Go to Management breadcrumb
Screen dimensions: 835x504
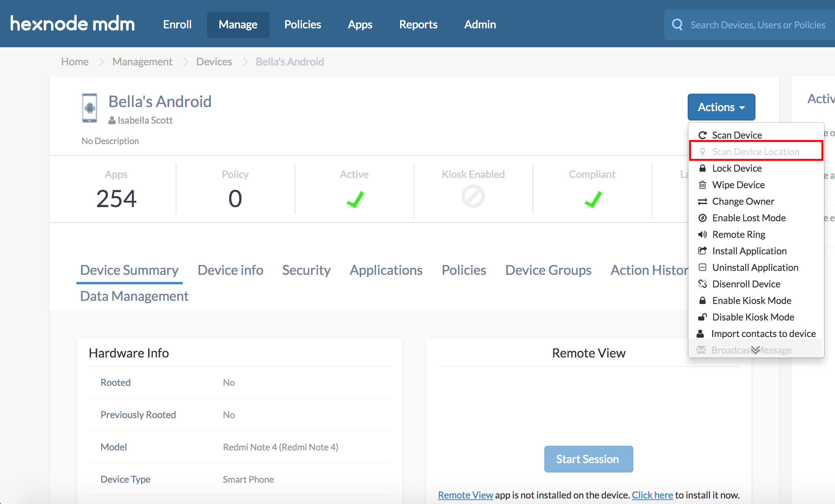click(x=142, y=62)
